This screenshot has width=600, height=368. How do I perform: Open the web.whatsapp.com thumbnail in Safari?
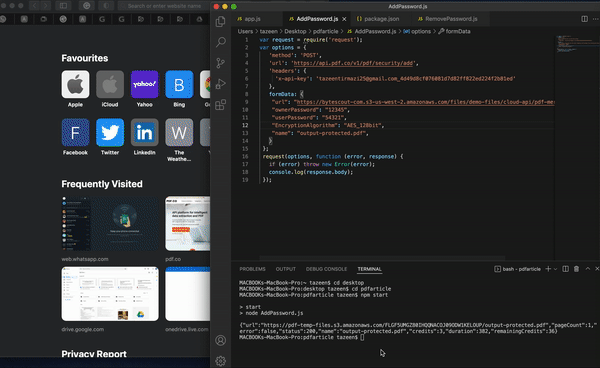pyautogui.click(x=110, y=224)
